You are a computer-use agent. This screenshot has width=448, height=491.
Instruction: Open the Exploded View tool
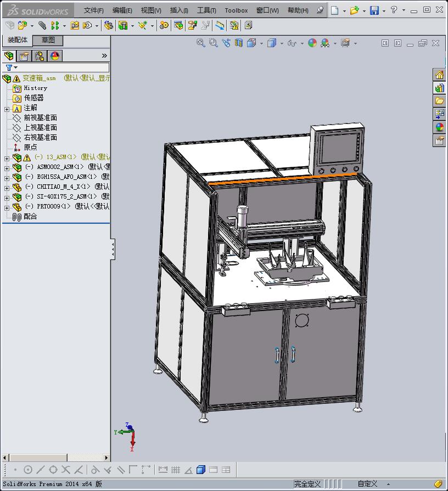tap(192, 25)
